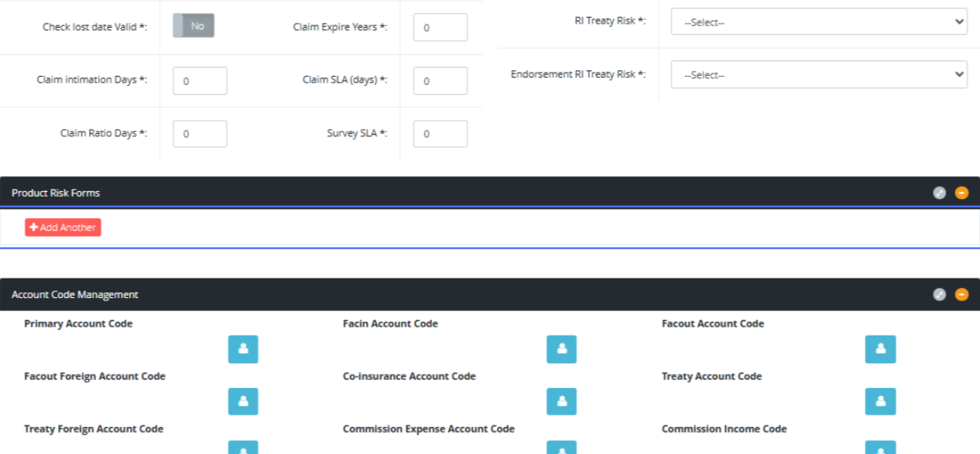Toggle the Check lost date Valid switch
The height and width of the screenshot is (454, 980).
[194, 26]
